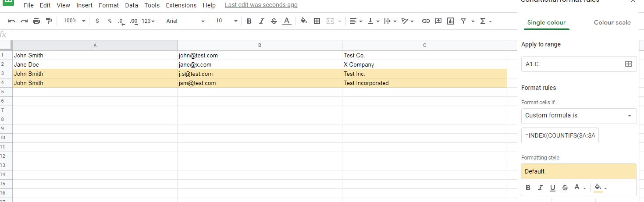Print the spreadsheet
Viewport: 644px width, 202px height.
coord(36,21)
